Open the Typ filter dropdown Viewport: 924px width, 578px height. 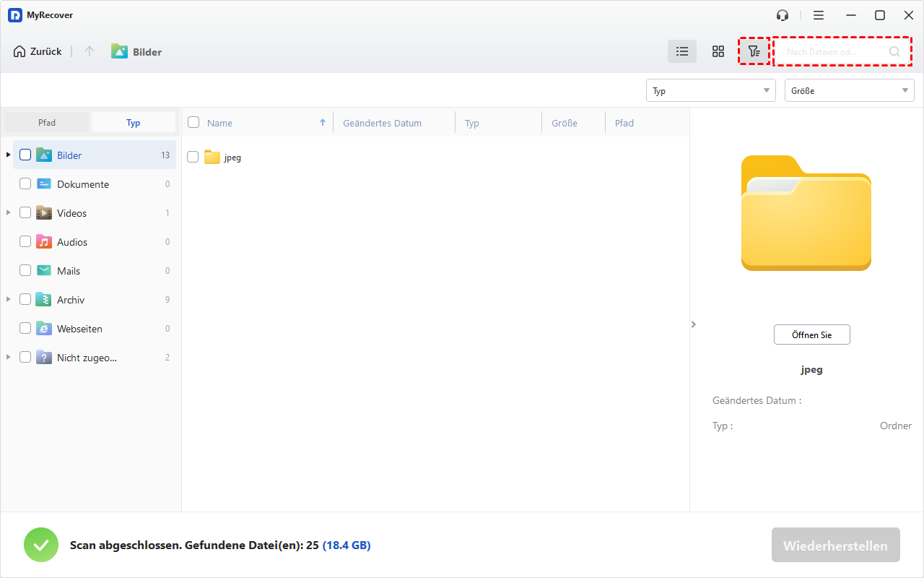point(710,90)
